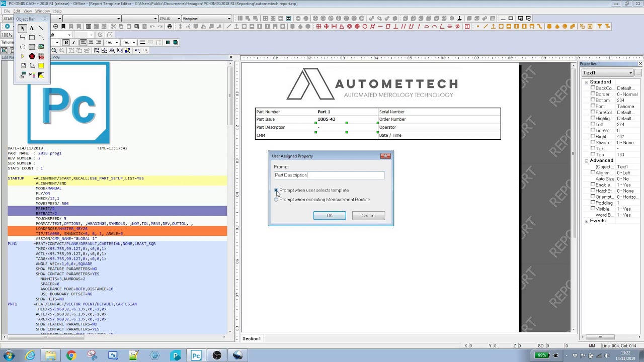Open File Explorer from the taskbar

[x=50, y=355]
